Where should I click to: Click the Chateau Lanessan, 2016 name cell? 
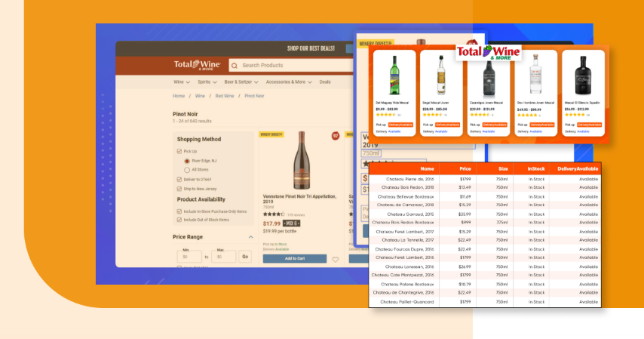point(409,267)
